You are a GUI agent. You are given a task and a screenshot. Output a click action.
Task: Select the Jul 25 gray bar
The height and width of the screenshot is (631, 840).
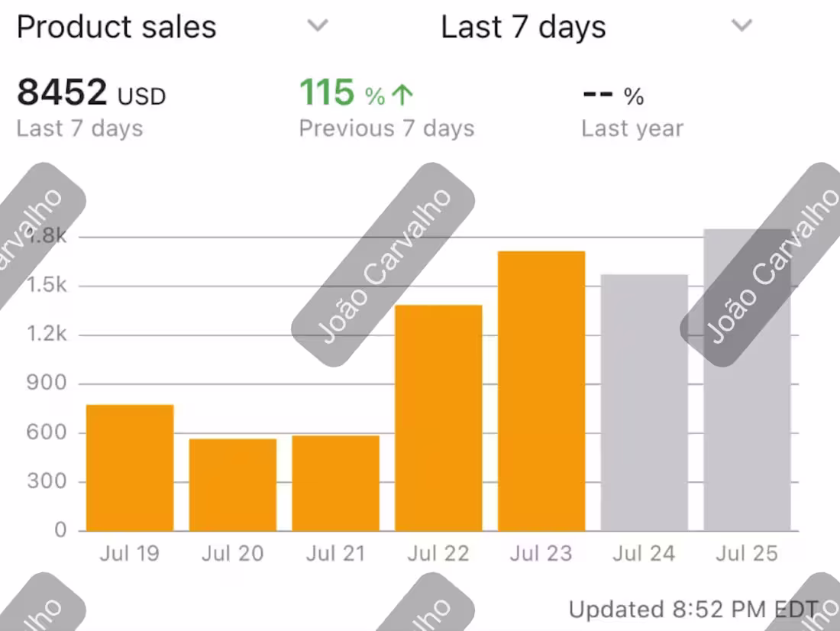coord(747,378)
